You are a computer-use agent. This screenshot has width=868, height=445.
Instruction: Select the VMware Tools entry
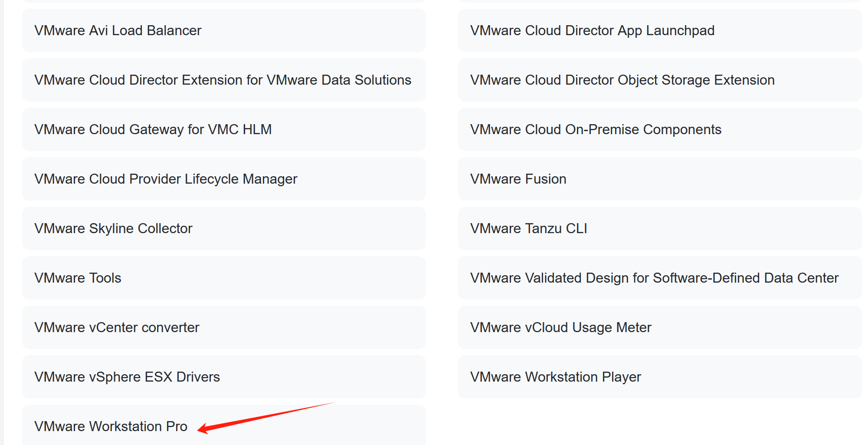[224, 278]
